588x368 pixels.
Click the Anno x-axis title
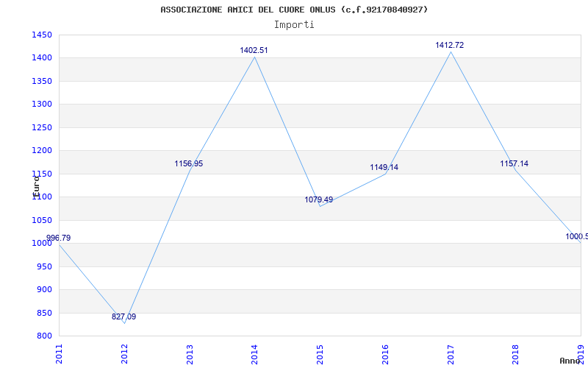point(570,361)
